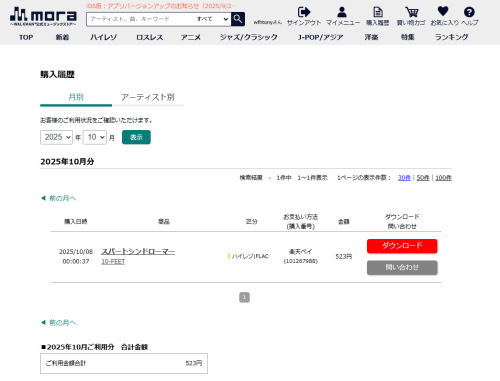The height and width of the screenshot is (381, 500).
Task: Open ジャズ/クラシック in navigation menu
Action: [x=249, y=37]
